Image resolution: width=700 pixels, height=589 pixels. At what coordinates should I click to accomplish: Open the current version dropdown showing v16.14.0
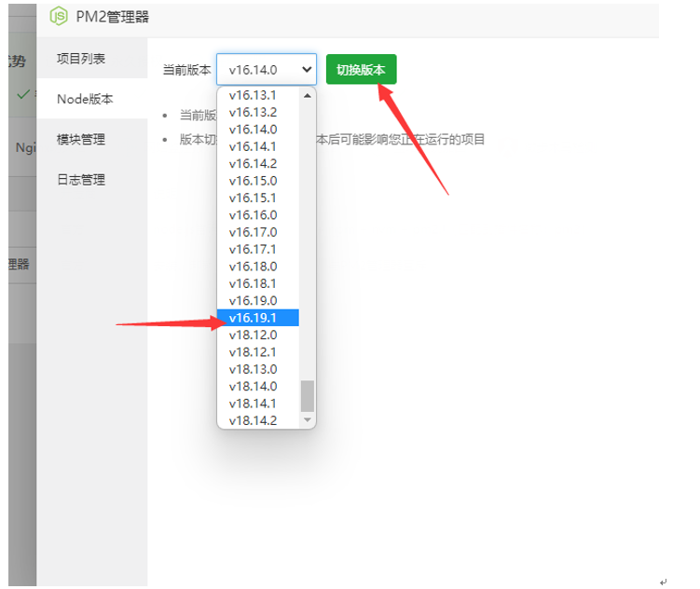click(x=267, y=70)
